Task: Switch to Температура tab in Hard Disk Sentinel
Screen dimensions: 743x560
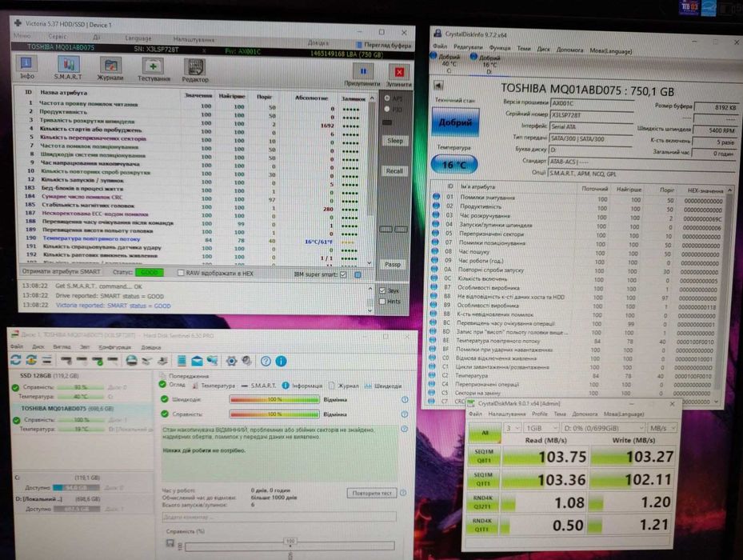Action: tap(213, 386)
